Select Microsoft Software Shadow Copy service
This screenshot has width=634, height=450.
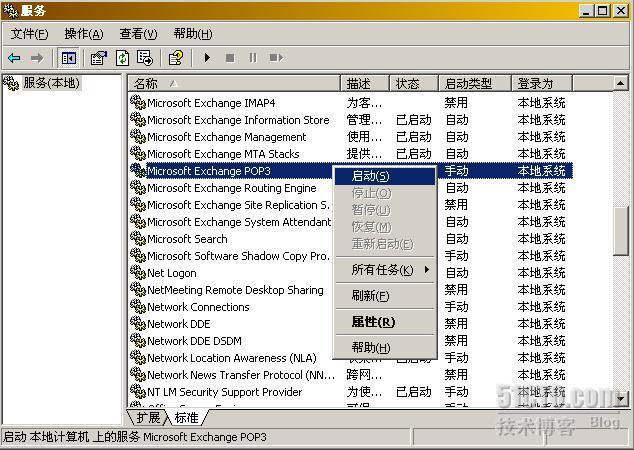tap(239, 256)
